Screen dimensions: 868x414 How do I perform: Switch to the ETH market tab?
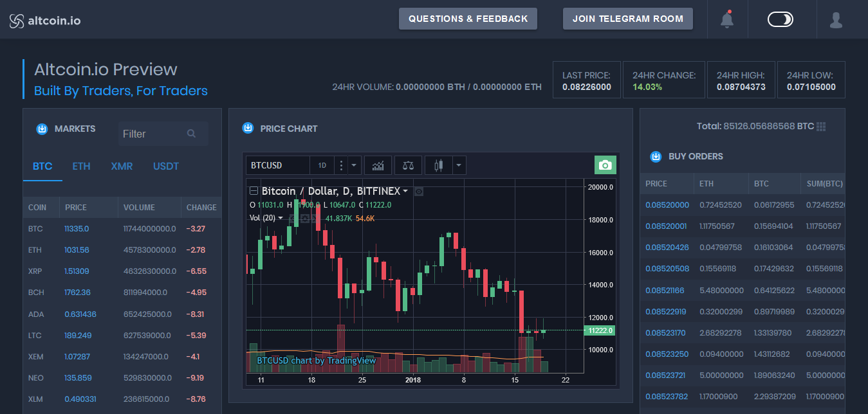click(x=81, y=166)
